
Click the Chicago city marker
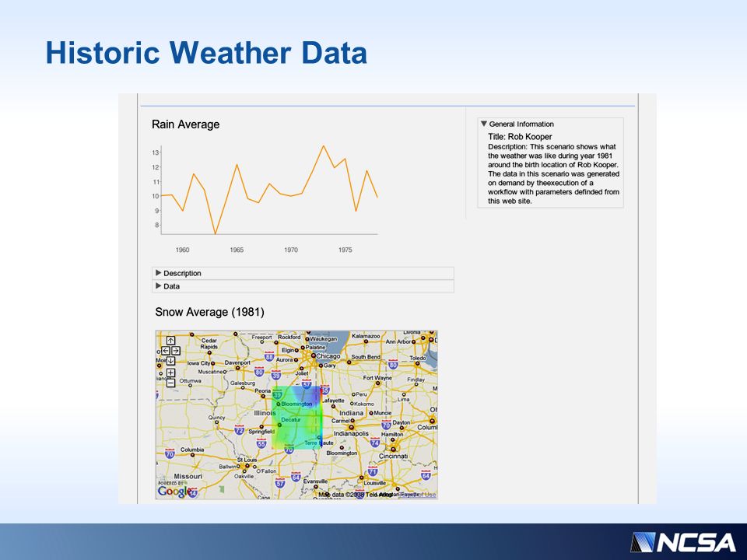(314, 355)
